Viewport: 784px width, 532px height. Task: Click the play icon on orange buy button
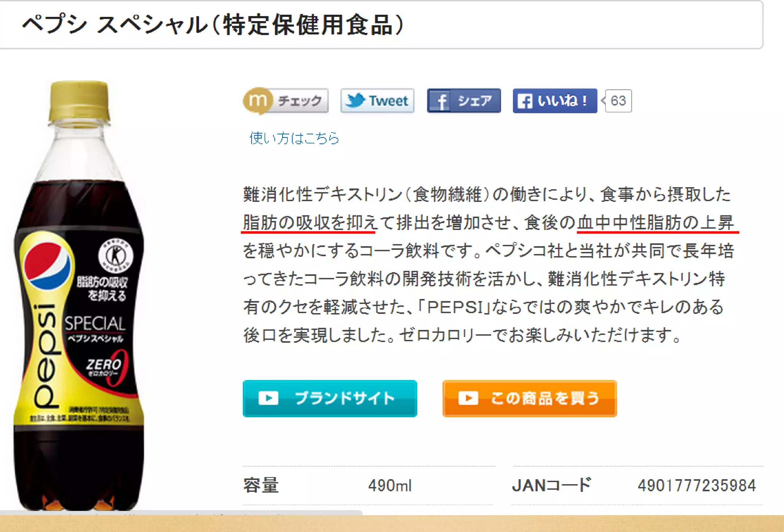point(468,398)
